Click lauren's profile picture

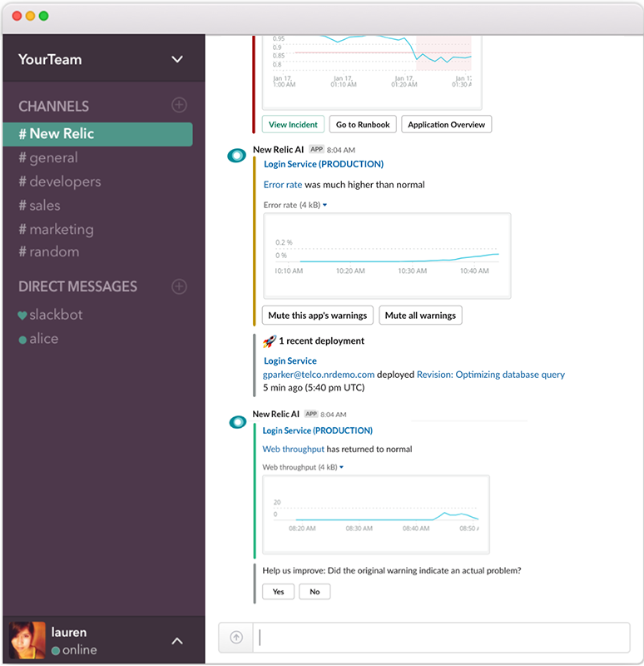27,640
